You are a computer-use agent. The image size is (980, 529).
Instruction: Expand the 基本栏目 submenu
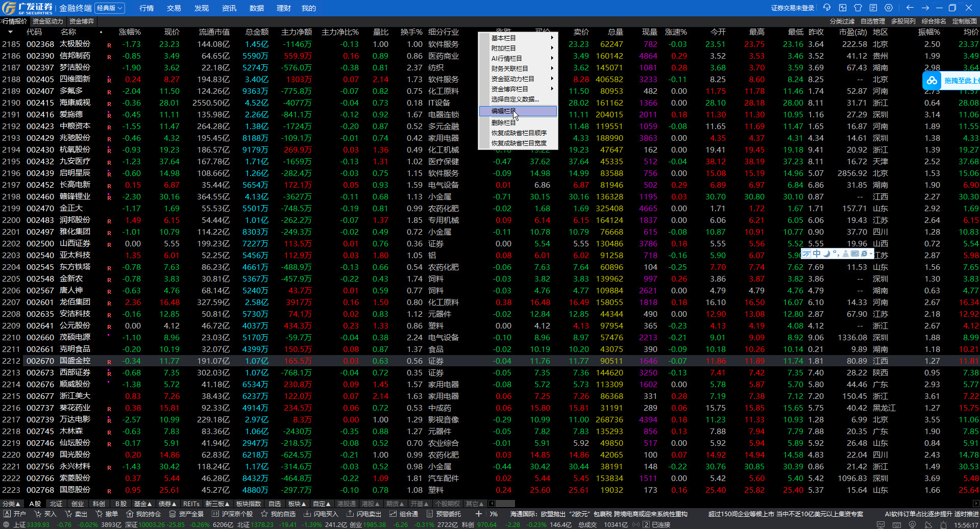click(518, 38)
